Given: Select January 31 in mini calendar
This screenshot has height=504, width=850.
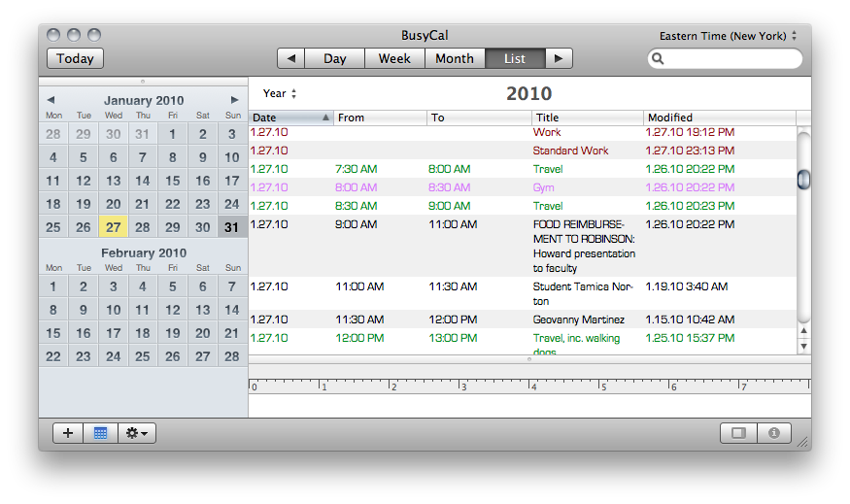Looking at the screenshot, I should tap(232, 226).
